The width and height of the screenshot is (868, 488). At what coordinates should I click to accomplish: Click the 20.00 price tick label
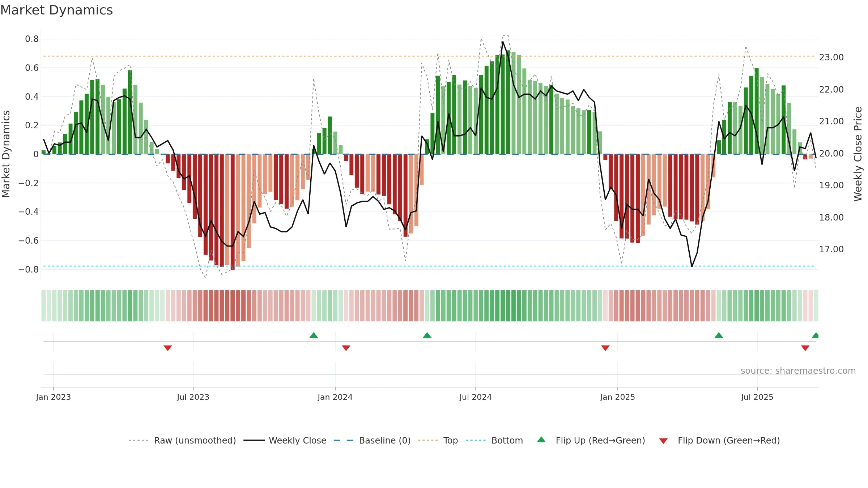[x=831, y=153]
